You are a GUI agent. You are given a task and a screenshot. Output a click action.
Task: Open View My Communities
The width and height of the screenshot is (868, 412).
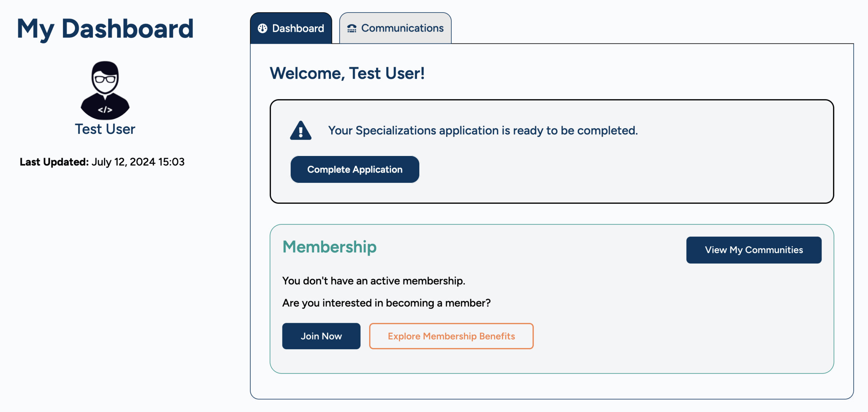pos(753,250)
